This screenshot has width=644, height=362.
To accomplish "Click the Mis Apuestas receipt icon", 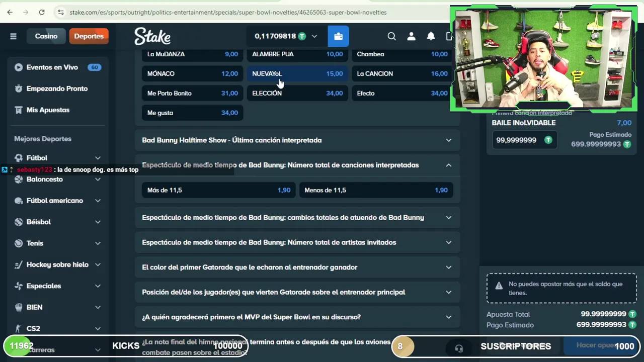I will point(19,110).
